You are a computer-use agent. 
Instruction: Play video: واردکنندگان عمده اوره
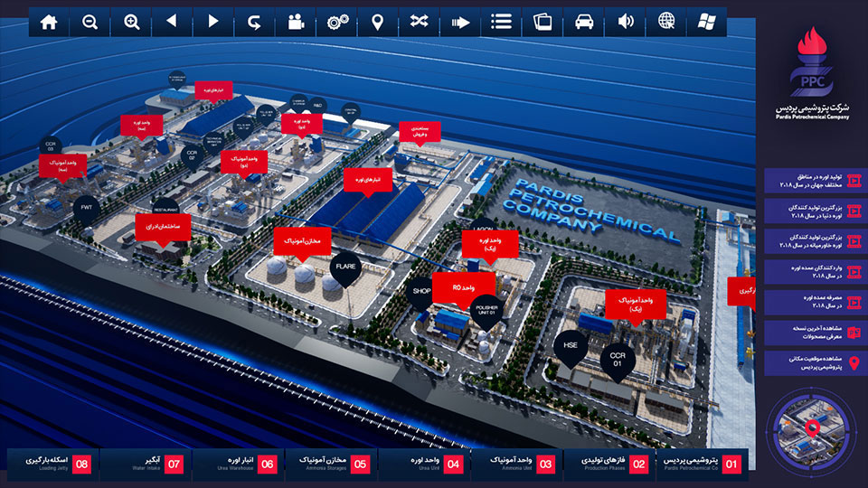814,272
